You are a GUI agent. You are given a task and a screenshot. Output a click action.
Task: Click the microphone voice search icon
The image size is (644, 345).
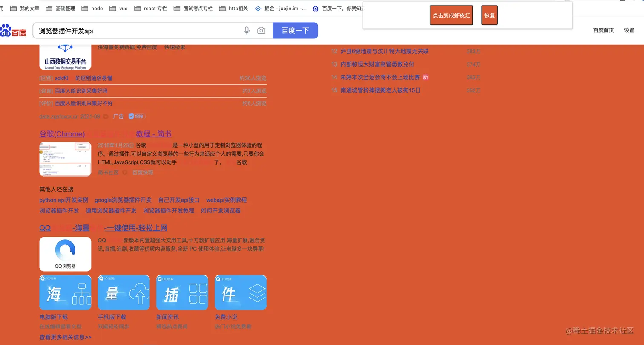[x=247, y=31]
